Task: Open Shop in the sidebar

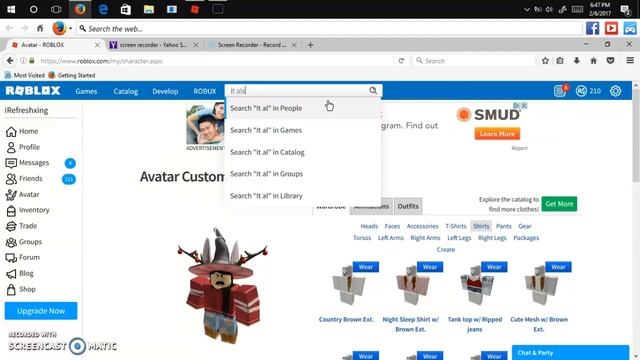Action: point(21,289)
